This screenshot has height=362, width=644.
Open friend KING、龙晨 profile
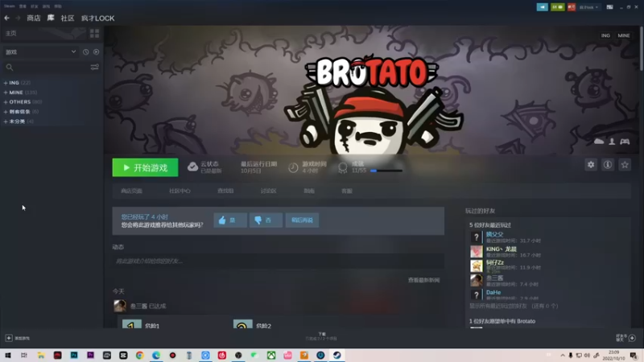point(501,249)
